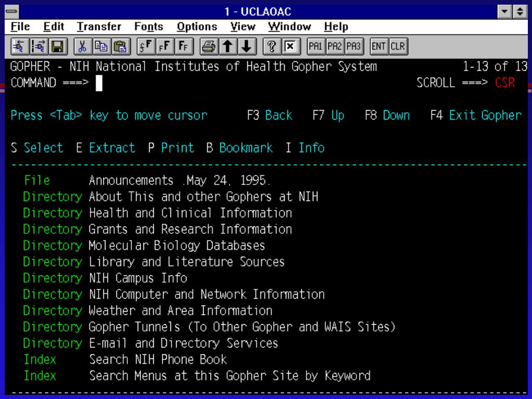Send the PA1 key
This screenshot has height=399, width=532.
click(315, 46)
